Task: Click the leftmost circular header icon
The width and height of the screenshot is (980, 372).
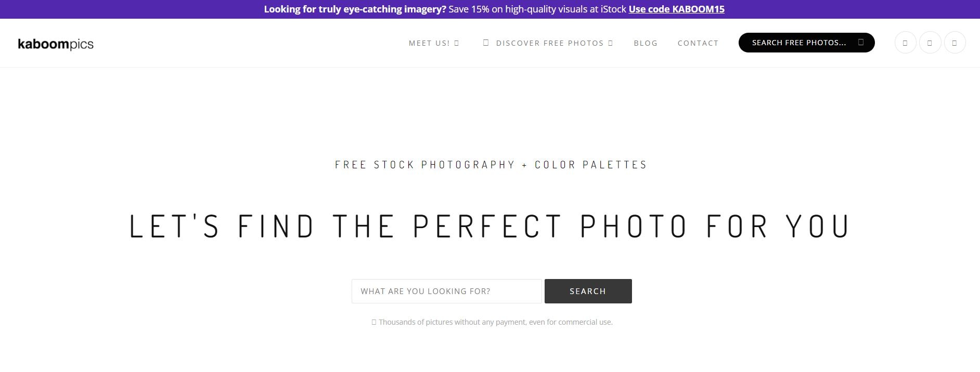Action: [905, 43]
